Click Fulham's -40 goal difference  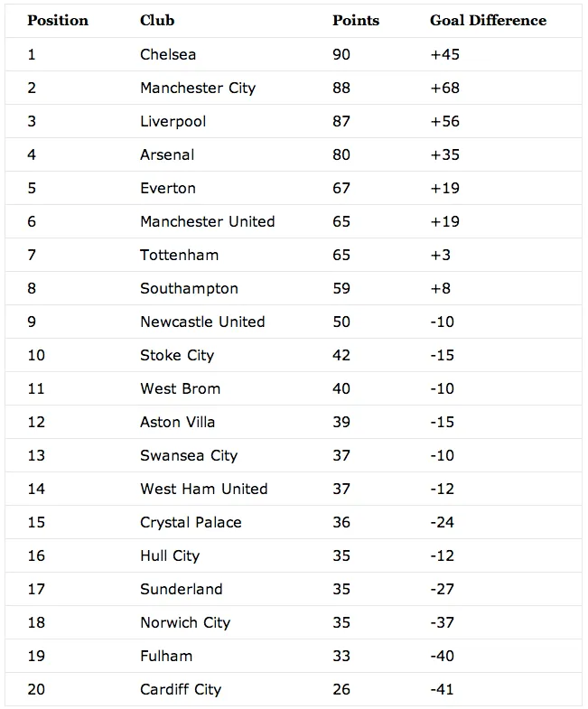(443, 656)
